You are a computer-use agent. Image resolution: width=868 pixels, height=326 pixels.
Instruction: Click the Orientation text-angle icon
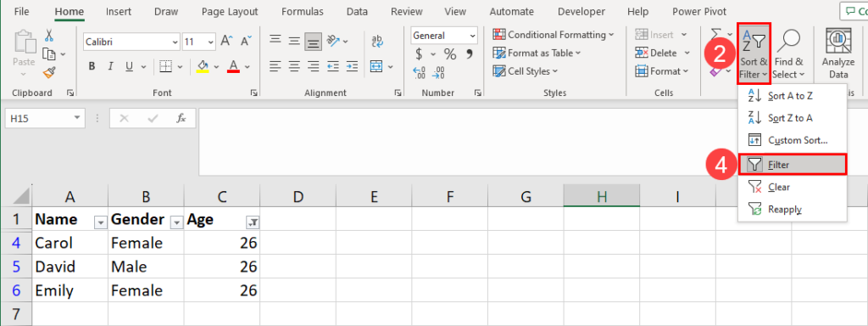coord(333,41)
